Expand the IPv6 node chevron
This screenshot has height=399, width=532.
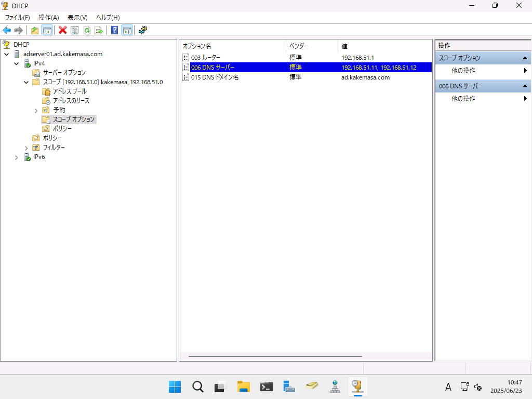coord(16,157)
